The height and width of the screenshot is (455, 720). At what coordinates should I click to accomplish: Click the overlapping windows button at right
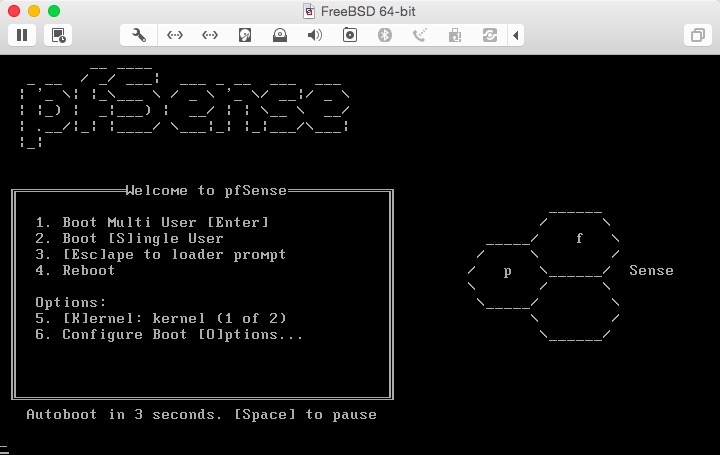coord(698,35)
